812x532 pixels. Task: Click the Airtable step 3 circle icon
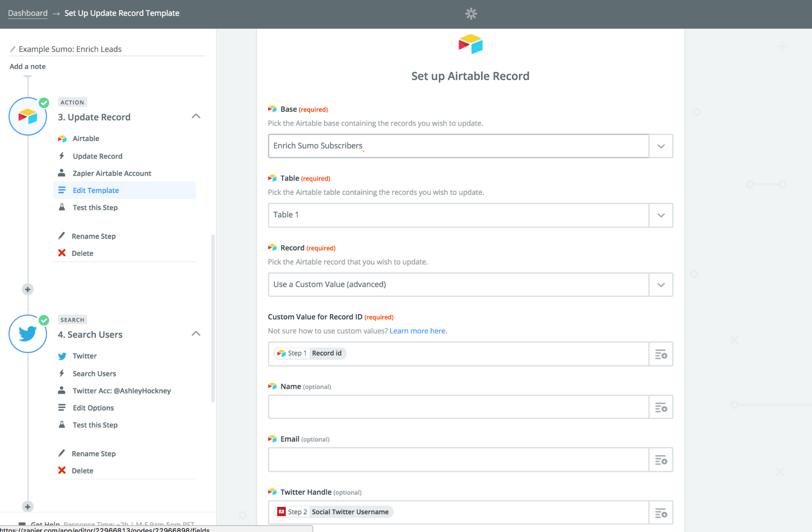(28, 117)
